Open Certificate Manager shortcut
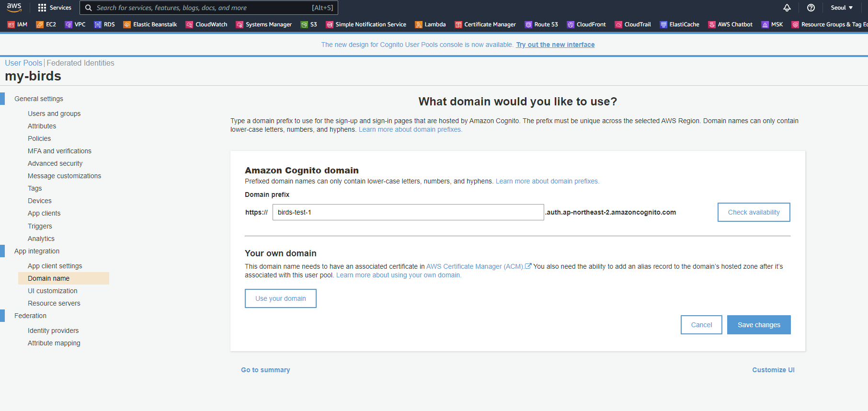Screen dimensions: 868x411 pos(485,24)
